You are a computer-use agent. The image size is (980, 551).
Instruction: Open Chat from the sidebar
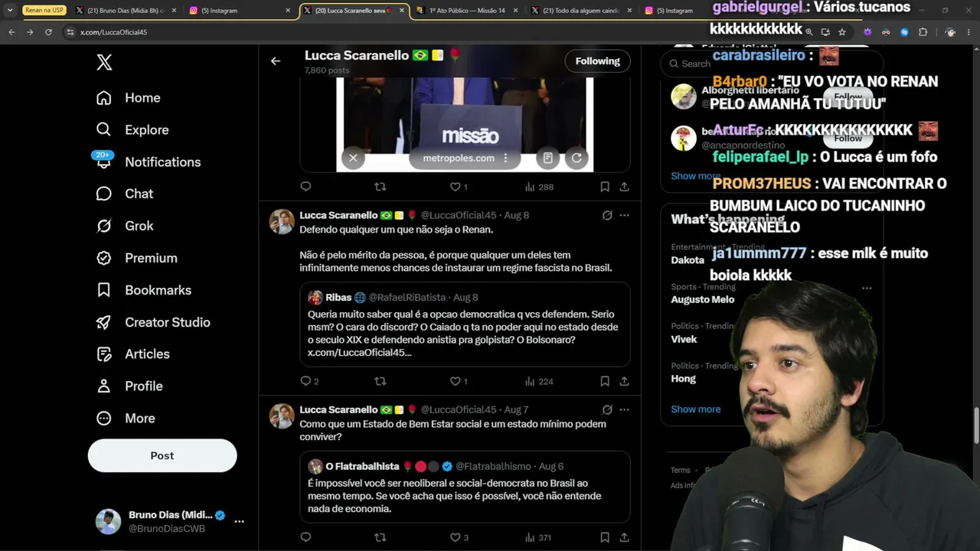124,194
